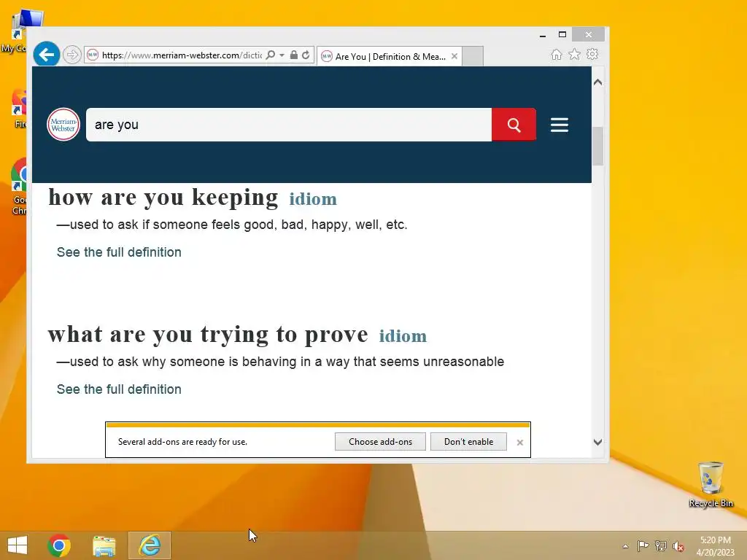Refresh the page with the reload icon
This screenshot has width=747, height=560.
pyautogui.click(x=306, y=55)
